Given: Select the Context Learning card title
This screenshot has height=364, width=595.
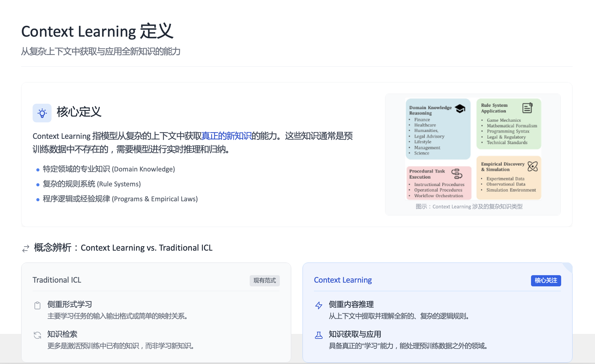Looking at the screenshot, I should click(x=343, y=280).
